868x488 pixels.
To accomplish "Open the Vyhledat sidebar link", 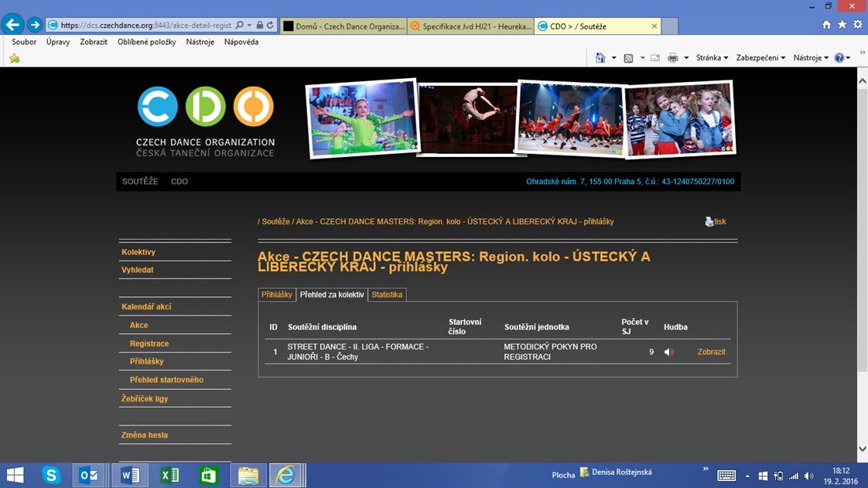I will pos(137,270).
